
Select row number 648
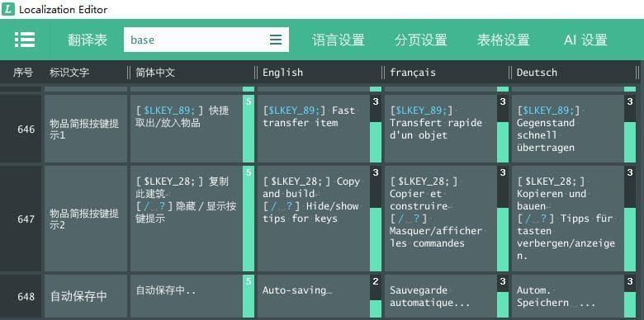[21, 296]
